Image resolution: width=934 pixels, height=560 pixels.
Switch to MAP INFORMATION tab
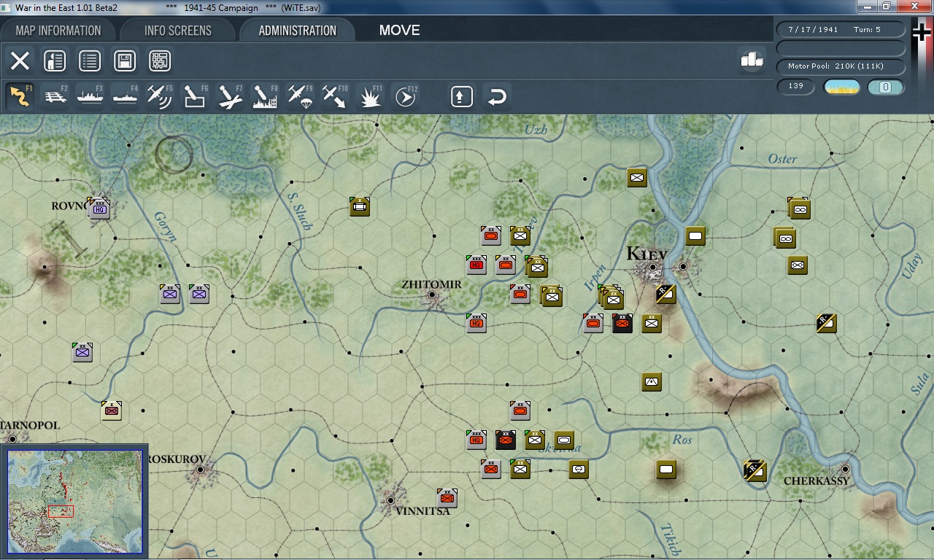58,31
